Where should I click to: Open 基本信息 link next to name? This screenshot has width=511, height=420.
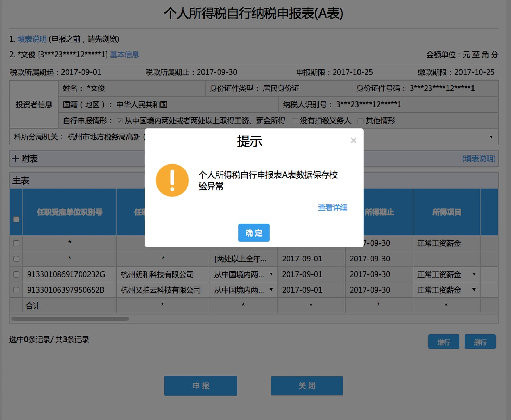pos(124,55)
